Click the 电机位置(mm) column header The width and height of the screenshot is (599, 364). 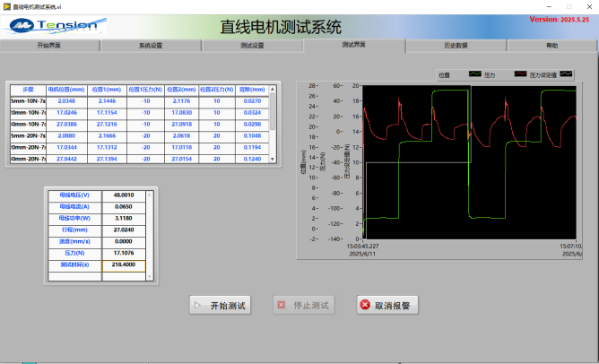[x=65, y=90]
